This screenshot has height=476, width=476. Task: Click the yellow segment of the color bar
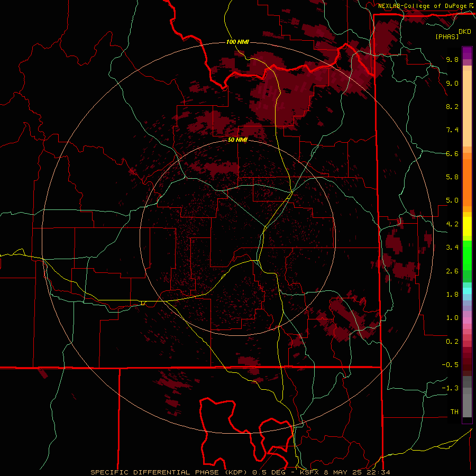coord(467,226)
